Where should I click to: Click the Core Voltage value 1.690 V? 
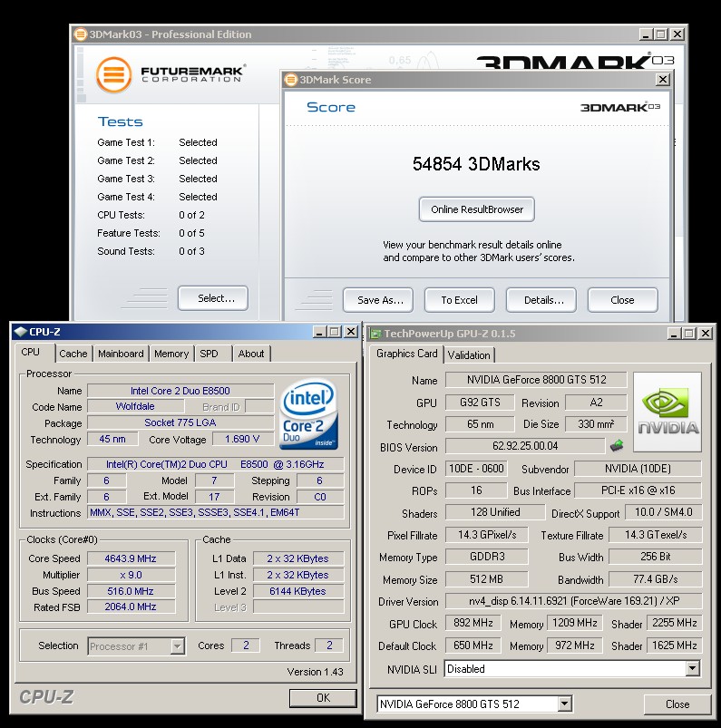[242, 439]
